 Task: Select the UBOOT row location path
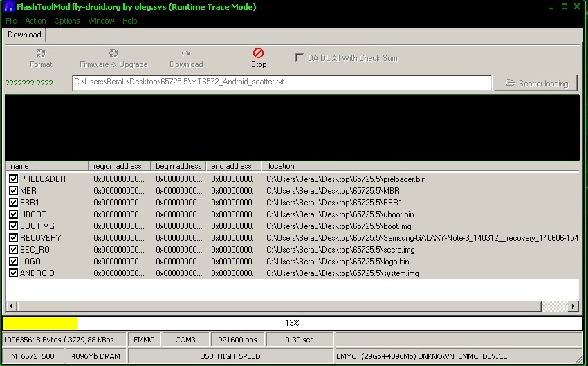coord(340,214)
